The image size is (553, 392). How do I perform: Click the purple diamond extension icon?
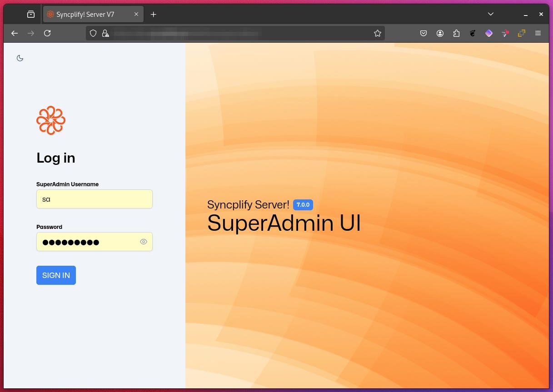[489, 33]
